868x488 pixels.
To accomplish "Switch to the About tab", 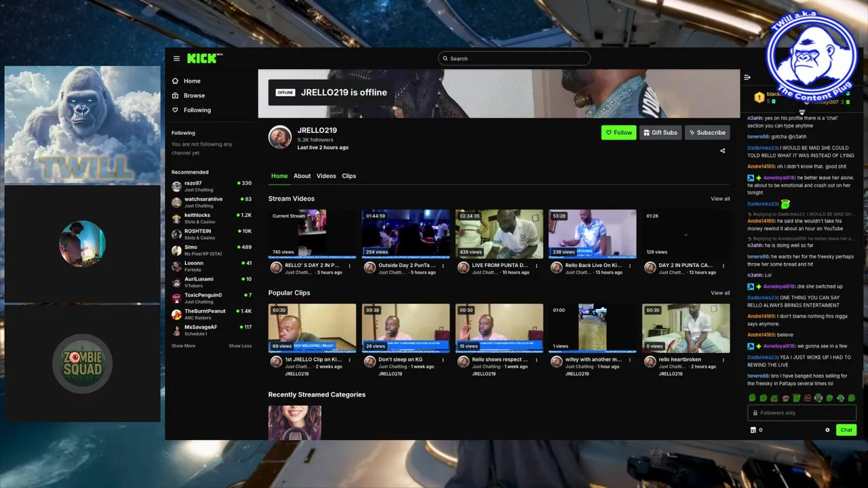I will (x=302, y=176).
